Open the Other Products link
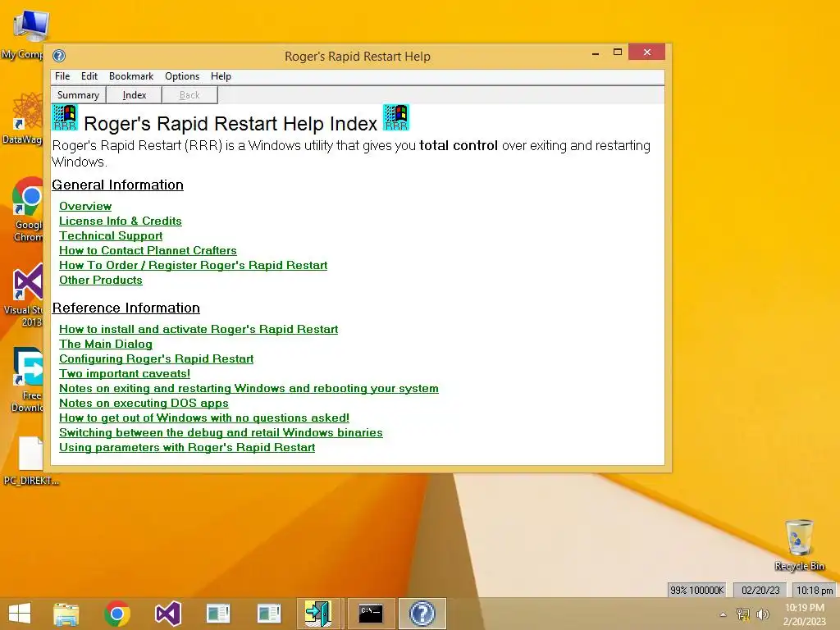The width and height of the screenshot is (840, 630). 101,280
